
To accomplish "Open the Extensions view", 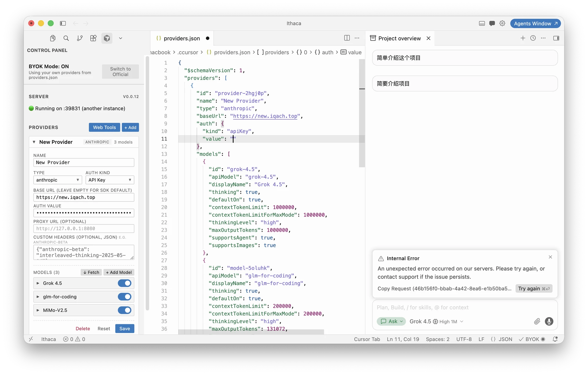I will click(93, 38).
